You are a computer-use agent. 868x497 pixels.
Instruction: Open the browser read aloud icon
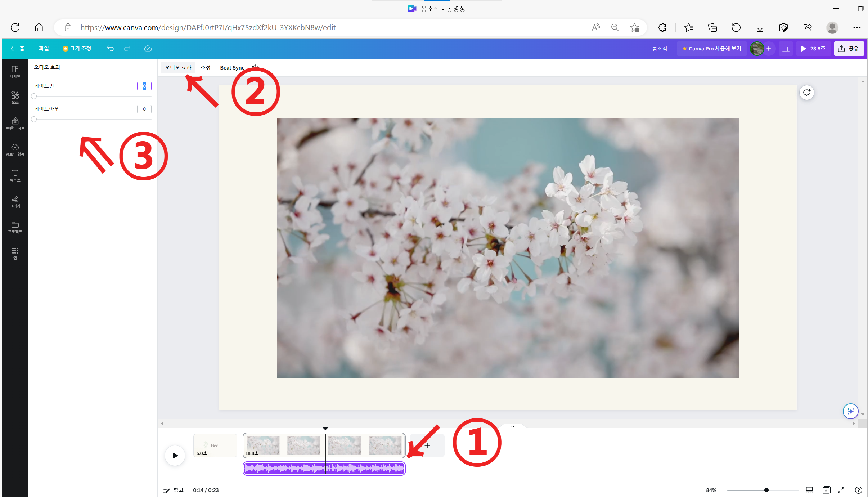click(x=596, y=27)
